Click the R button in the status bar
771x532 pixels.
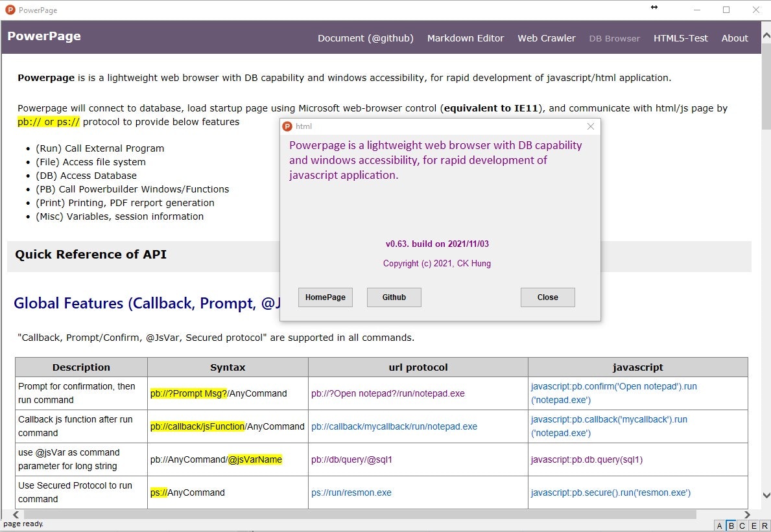[764, 526]
